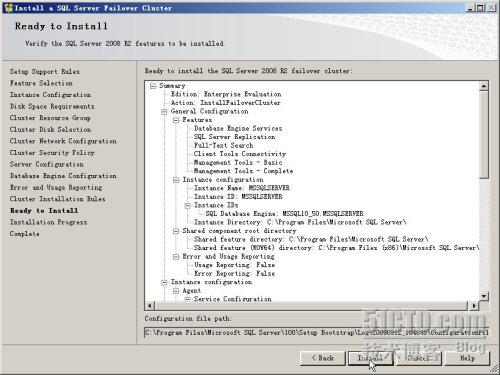The height and width of the screenshot is (375, 500).
Task: Collapse Shared component root directory node
Action: [x=176, y=231]
